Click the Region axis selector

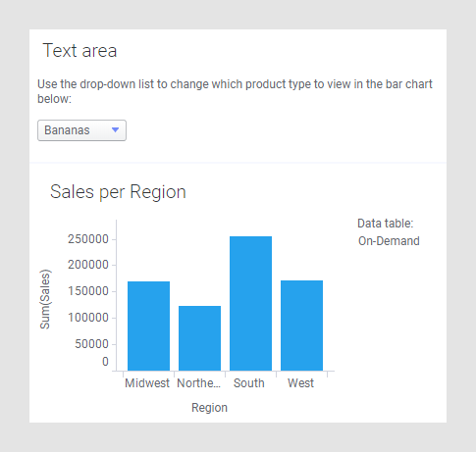pos(209,408)
